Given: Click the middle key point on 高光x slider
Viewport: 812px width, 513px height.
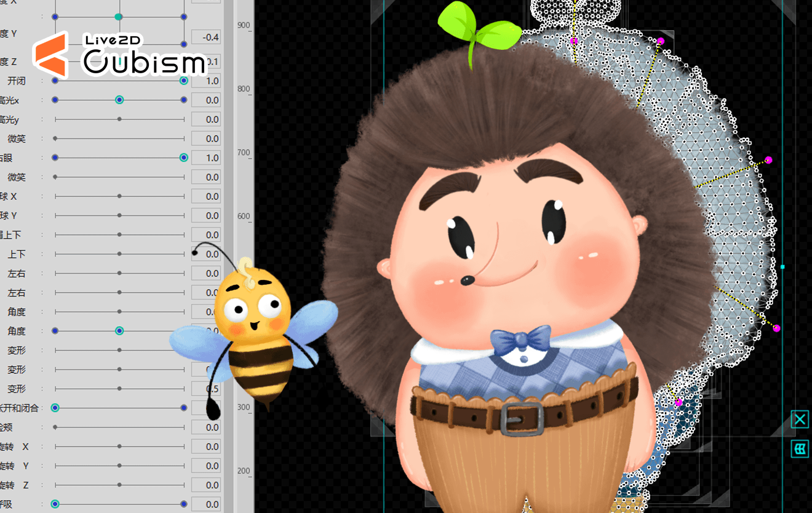Looking at the screenshot, I should coord(119,100).
